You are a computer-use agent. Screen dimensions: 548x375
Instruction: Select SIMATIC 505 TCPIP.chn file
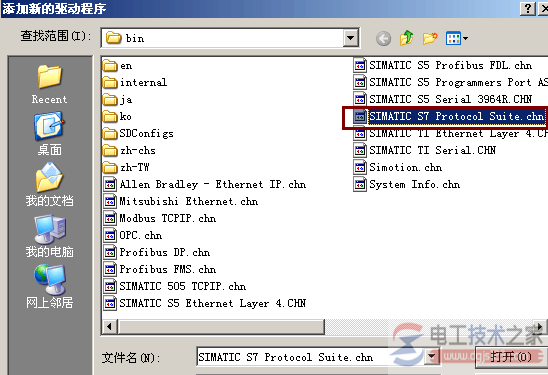click(x=175, y=286)
